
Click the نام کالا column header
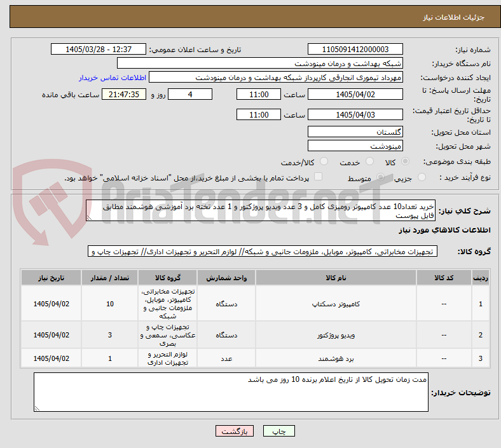click(336, 278)
